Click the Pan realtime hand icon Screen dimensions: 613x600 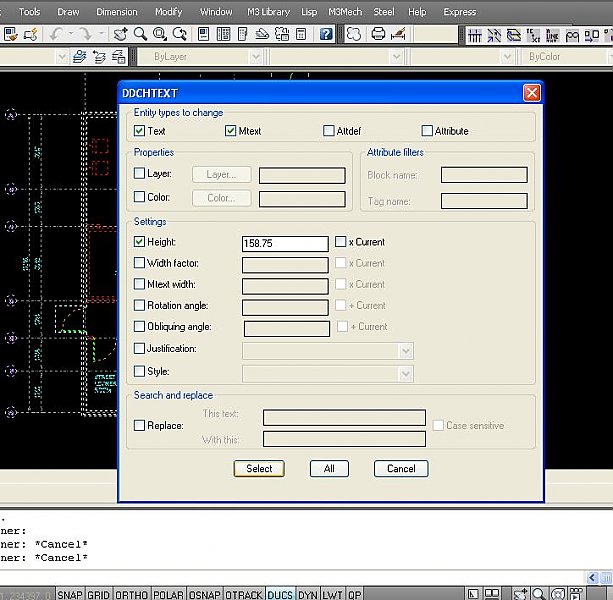121,34
